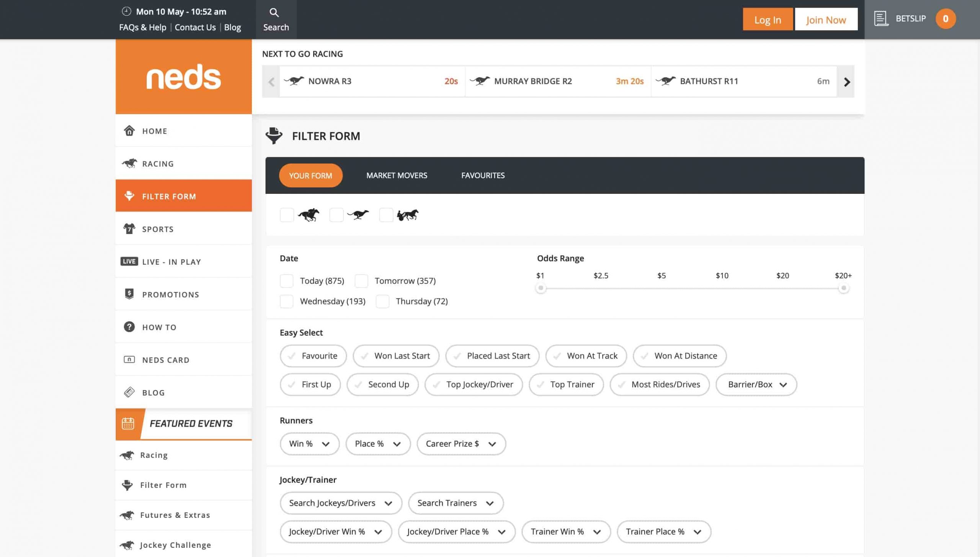980x557 pixels.
Task: Check the Tomorrow (357) checkbox
Action: [x=361, y=281]
